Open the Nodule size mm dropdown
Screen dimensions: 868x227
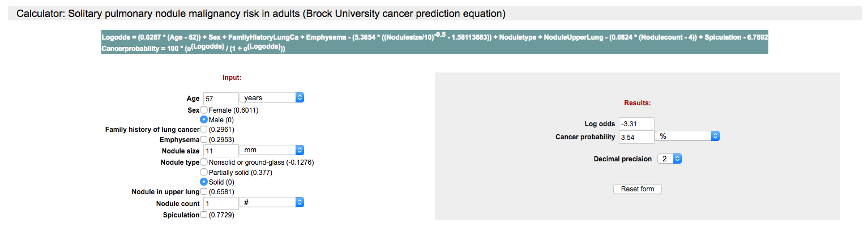tap(272, 151)
